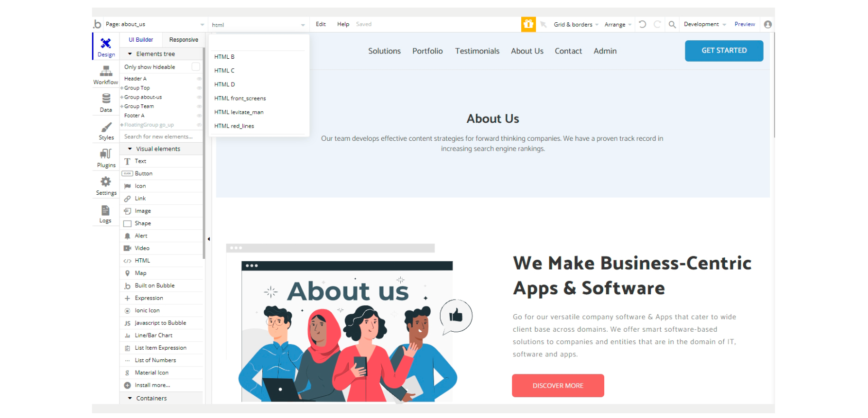Viewport: 868px width, 418px height.
Task: Click the redo arrow icon
Action: pyautogui.click(x=657, y=24)
